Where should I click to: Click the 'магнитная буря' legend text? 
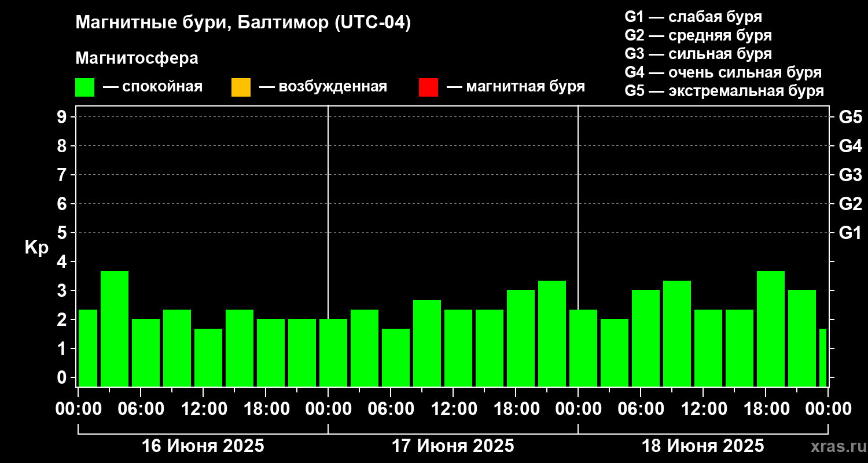point(525,87)
